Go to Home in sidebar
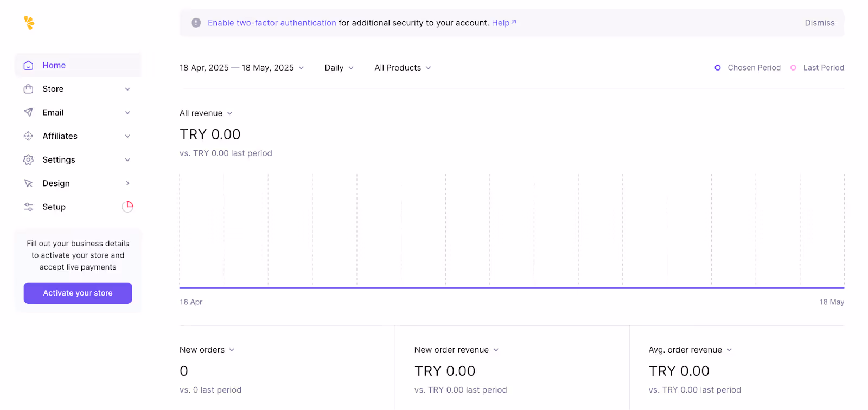This screenshot has width=868, height=410. 78,66
